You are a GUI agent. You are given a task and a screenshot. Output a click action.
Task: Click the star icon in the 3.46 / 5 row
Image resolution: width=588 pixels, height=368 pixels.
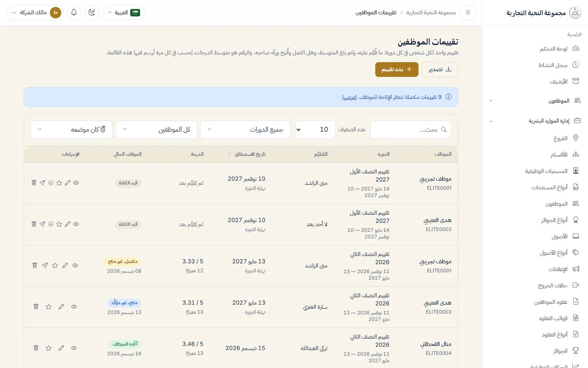(49, 348)
